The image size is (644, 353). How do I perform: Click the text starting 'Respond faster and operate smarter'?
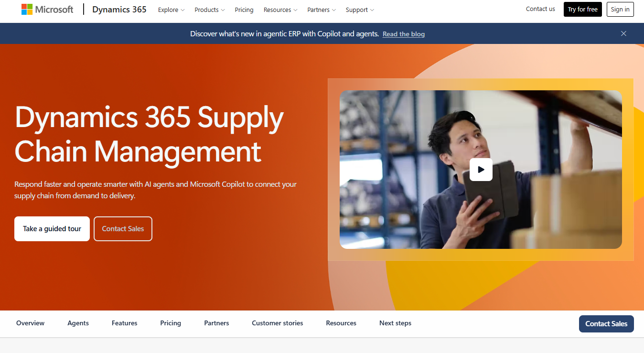[x=156, y=190]
